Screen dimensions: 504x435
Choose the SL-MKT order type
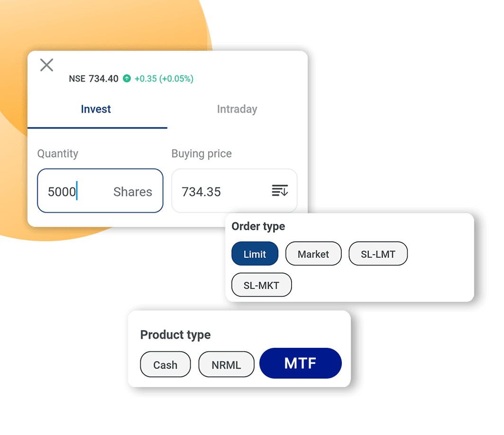click(x=261, y=284)
